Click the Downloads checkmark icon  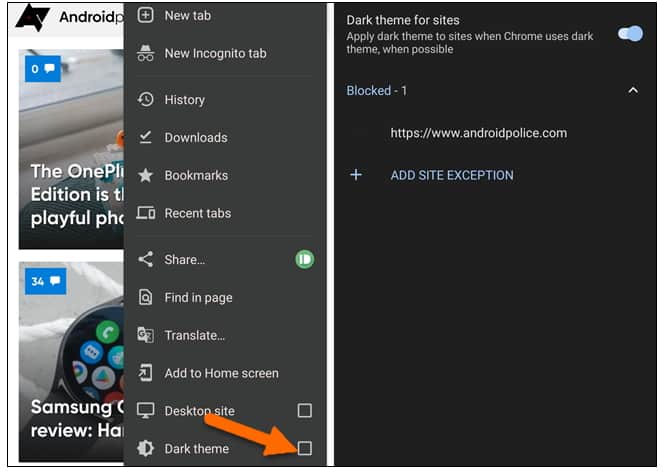(145, 137)
